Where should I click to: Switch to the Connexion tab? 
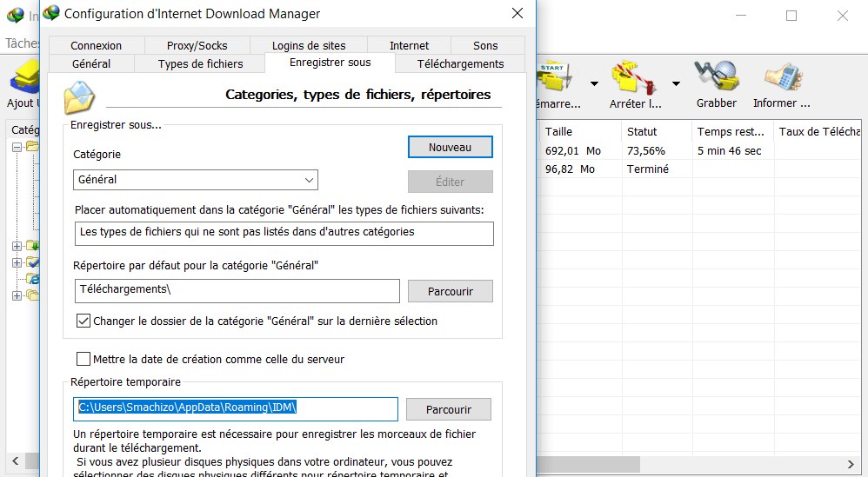[97, 45]
